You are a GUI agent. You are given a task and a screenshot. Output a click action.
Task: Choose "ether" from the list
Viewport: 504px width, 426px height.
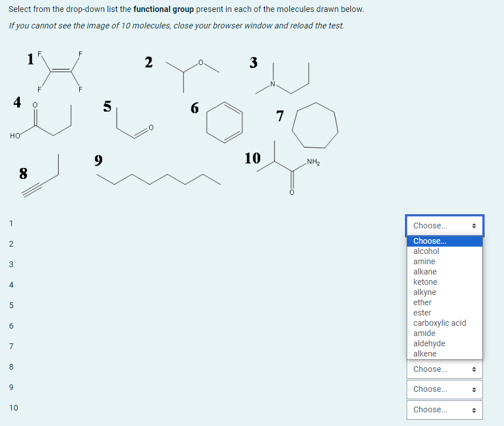point(422,302)
